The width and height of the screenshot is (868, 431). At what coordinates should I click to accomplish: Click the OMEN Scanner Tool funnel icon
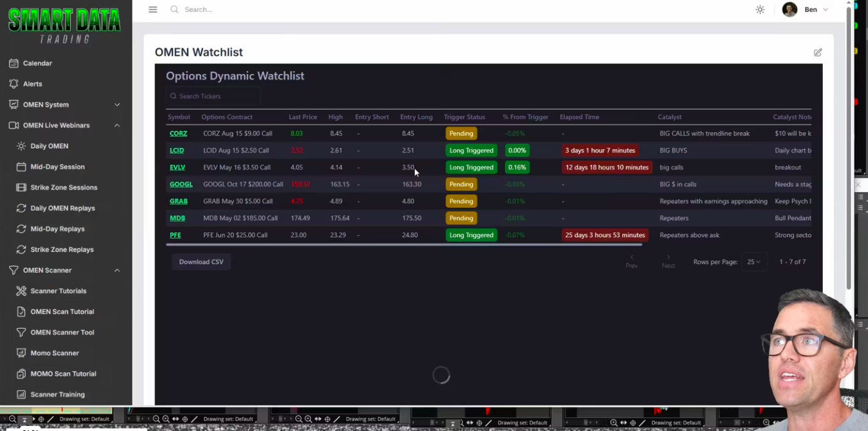(x=21, y=333)
